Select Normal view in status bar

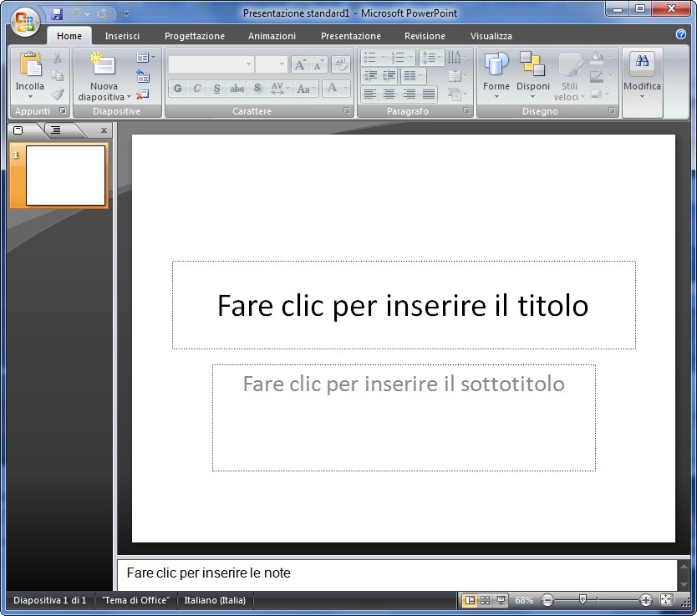[x=470, y=600]
